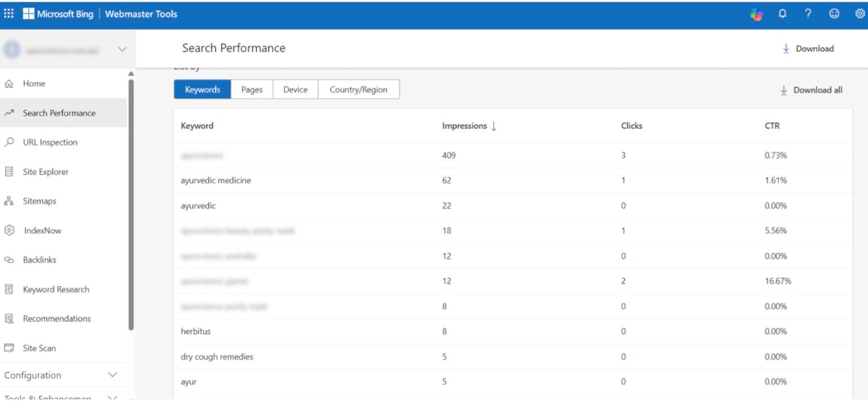This screenshot has height=401, width=868.
Task: Click the Site Scan icon
Action: 9,348
